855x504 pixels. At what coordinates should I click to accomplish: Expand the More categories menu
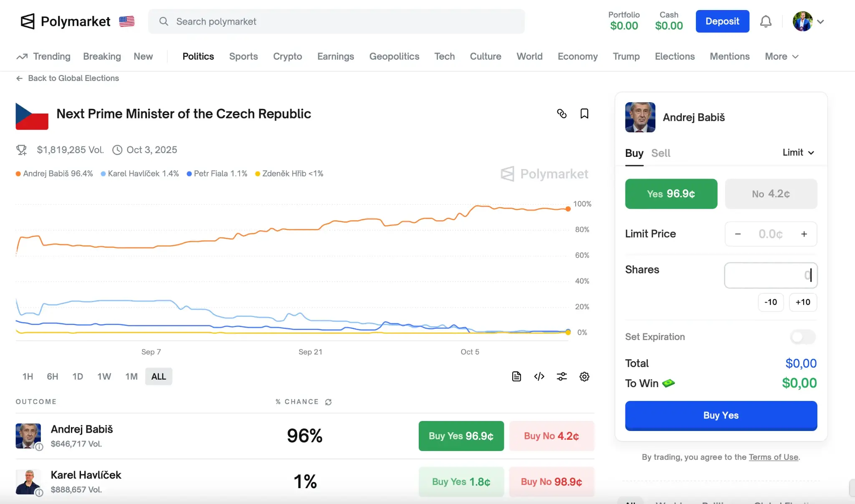tap(781, 56)
